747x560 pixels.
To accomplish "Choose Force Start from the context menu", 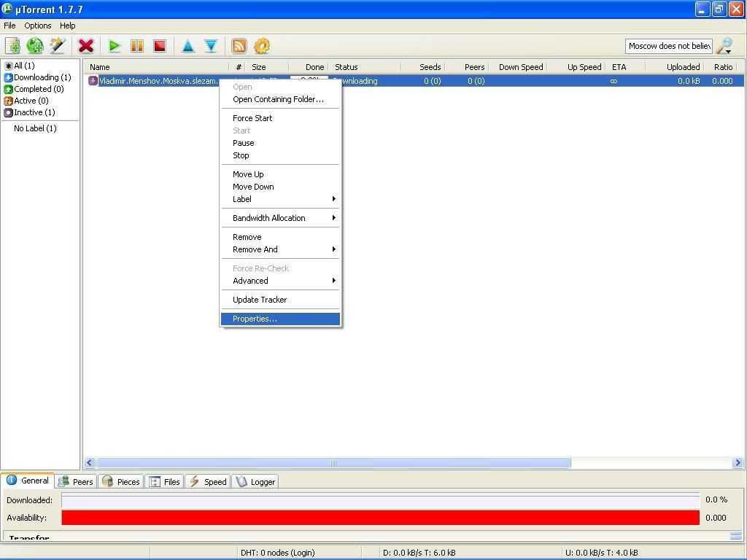I will pos(252,118).
